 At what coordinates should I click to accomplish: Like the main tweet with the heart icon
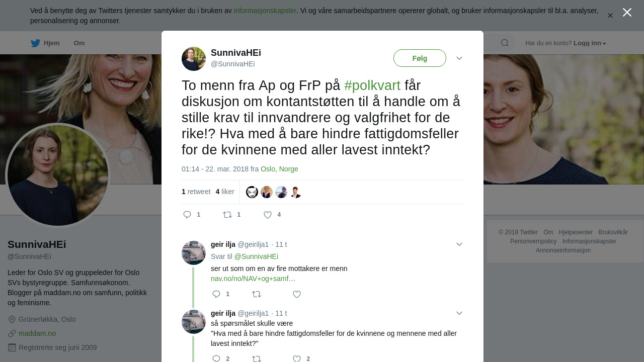(268, 215)
